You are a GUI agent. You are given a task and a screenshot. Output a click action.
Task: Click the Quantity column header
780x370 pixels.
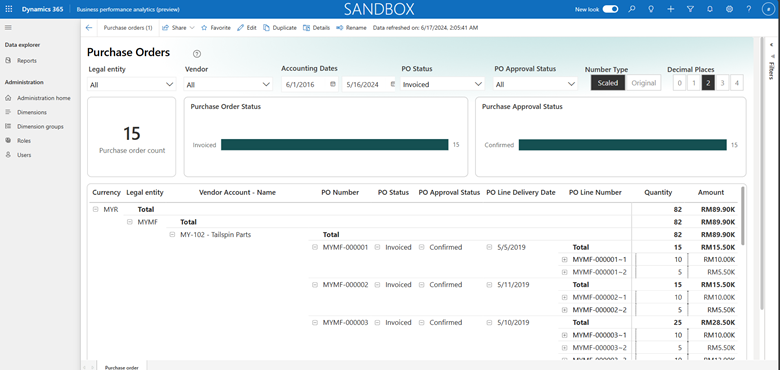point(658,192)
